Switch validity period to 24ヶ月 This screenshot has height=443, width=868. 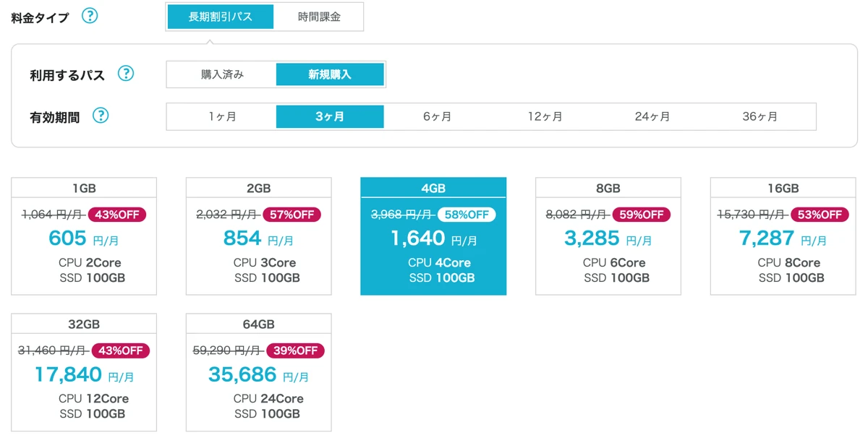[x=652, y=116]
